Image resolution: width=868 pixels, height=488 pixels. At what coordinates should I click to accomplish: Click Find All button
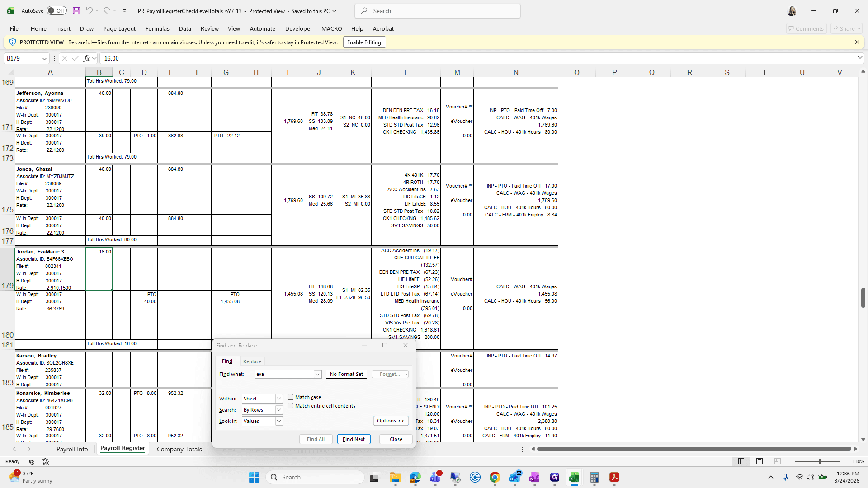tap(316, 439)
